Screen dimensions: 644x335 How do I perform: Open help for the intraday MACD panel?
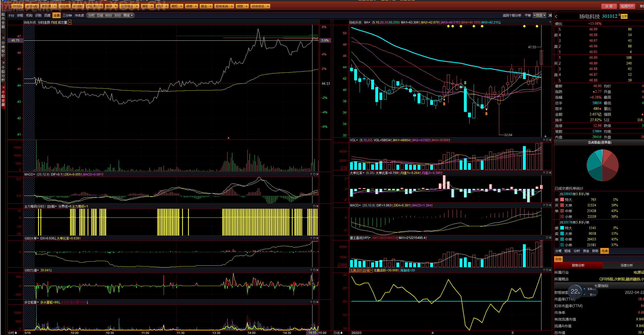point(311,174)
